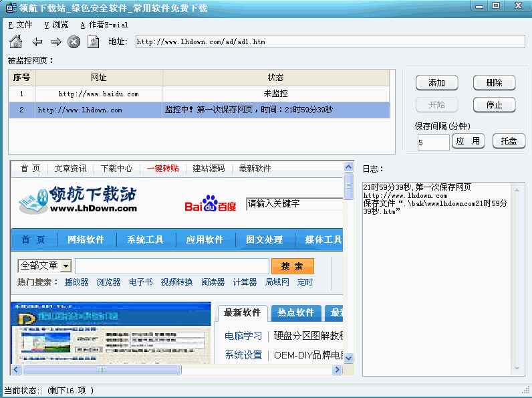Click the red 一键转贴 link
Viewport: 532px width, 398px height.
tap(162, 169)
